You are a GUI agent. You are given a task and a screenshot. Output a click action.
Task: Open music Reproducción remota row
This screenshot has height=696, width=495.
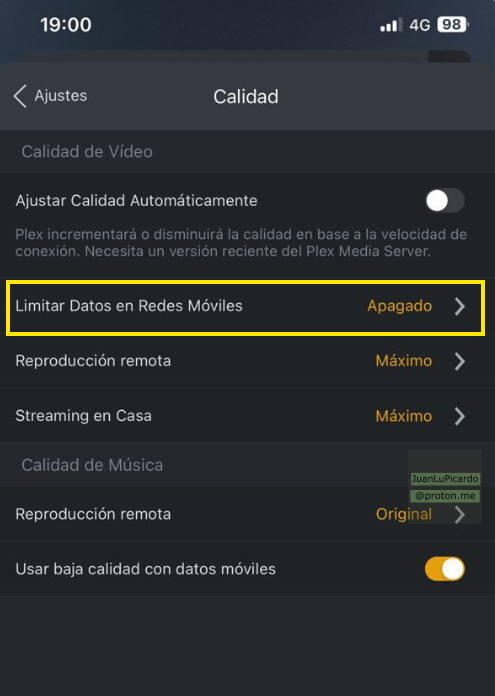click(247, 514)
